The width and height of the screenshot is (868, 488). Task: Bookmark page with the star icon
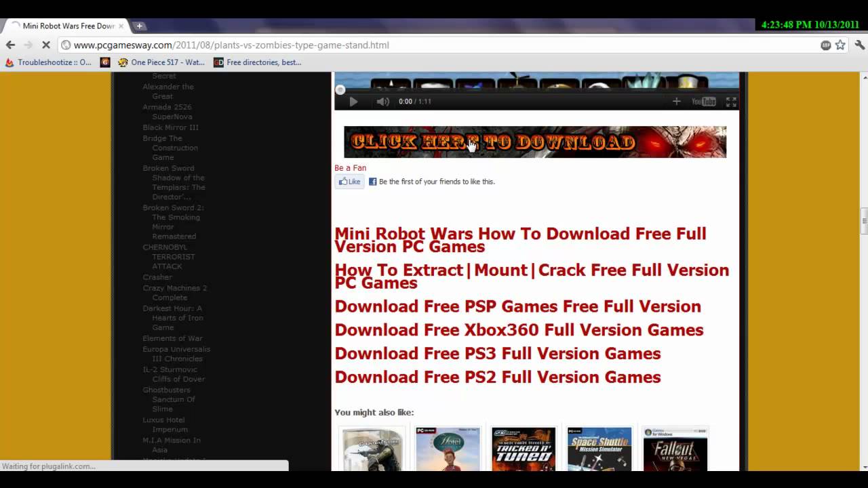point(840,45)
